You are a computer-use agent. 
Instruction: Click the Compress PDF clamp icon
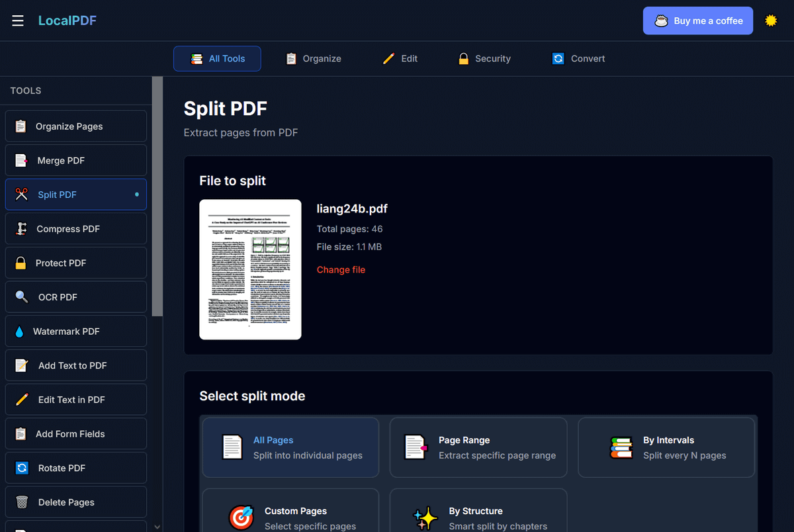pyautogui.click(x=22, y=229)
